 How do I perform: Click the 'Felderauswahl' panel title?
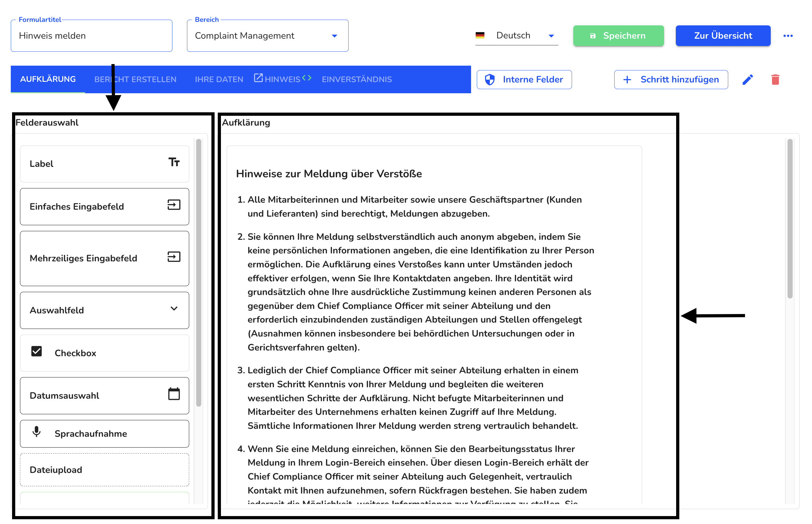tap(47, 122)
